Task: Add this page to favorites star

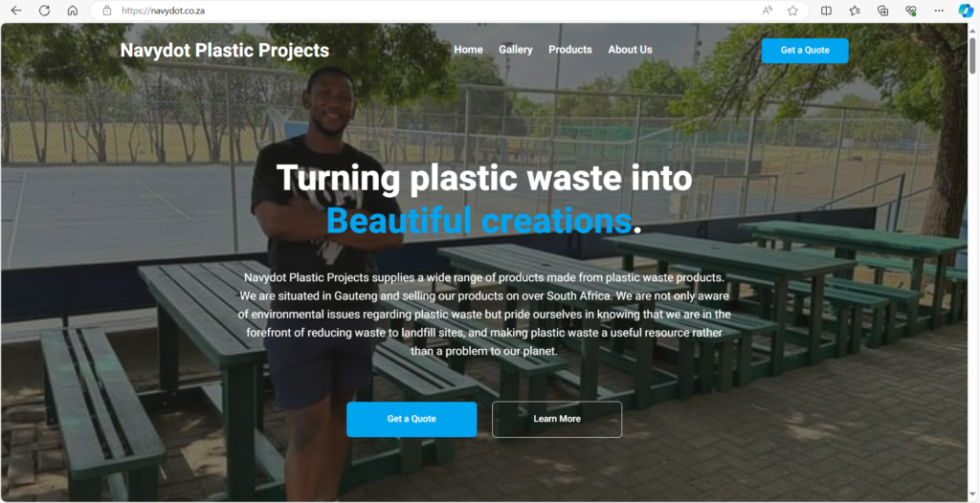Action: tap(792, 11)
